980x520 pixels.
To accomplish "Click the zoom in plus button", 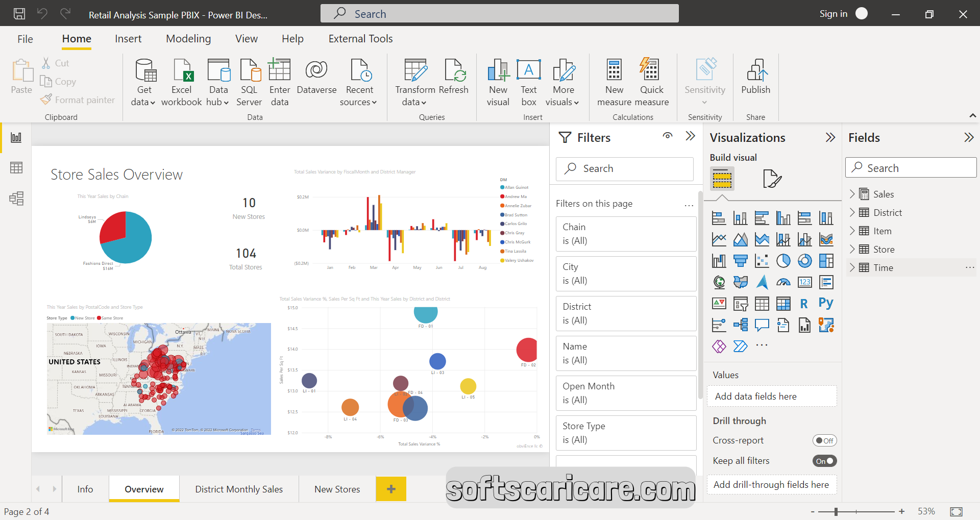I will 902,511.
